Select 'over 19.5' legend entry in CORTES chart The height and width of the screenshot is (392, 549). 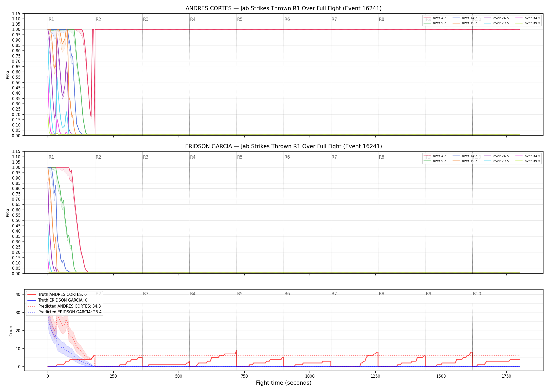pyautogui.click(x=465, y=23)
